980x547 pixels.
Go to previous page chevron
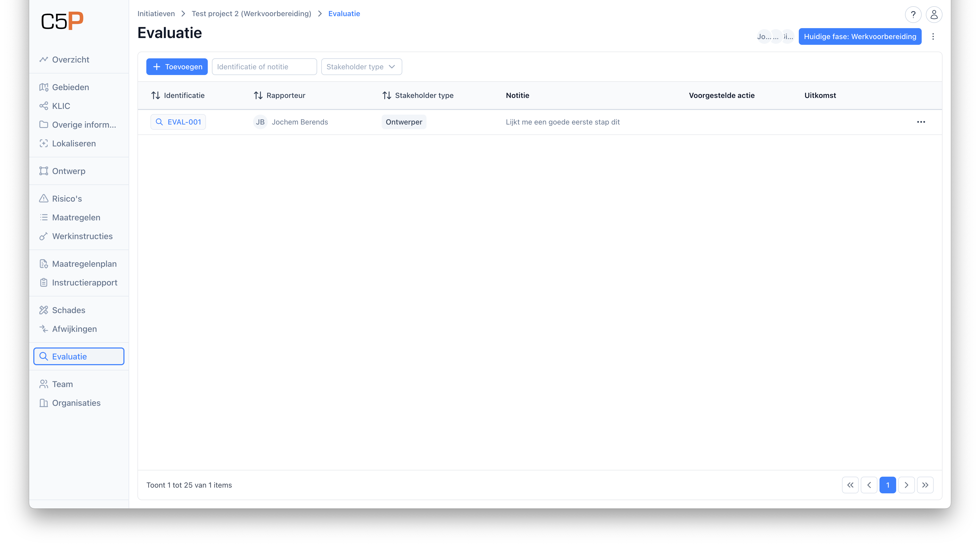(869, 485)
